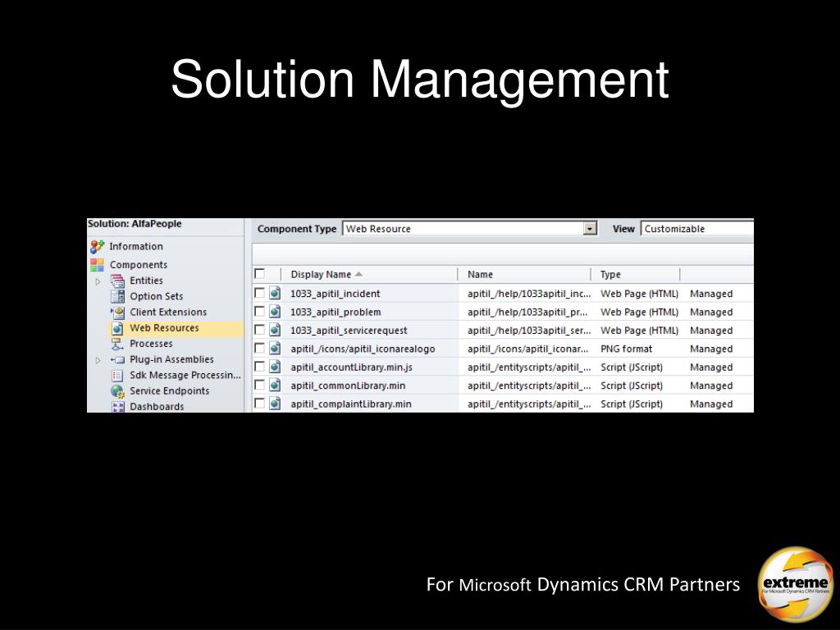Image resolution: width=840 pixels, height=630 pixels.
Task: Click web resource icon for 1033_apitil_incident
Action: (x=275, y=293)
